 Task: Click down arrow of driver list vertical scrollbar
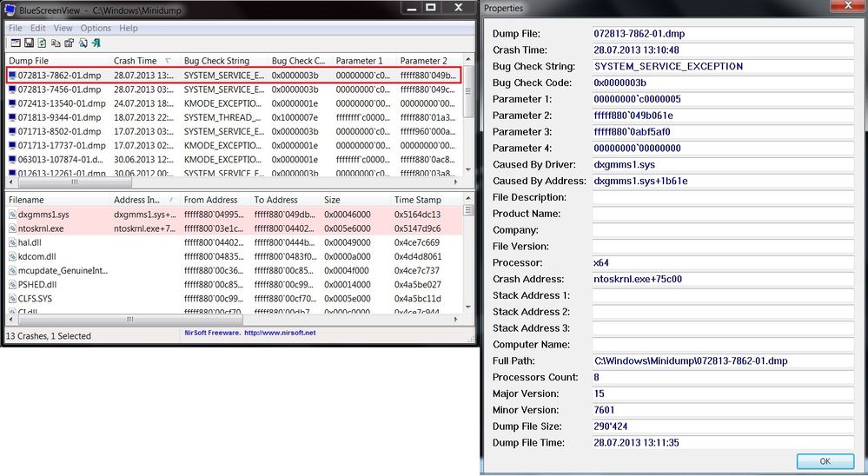[x=468, y=307]
